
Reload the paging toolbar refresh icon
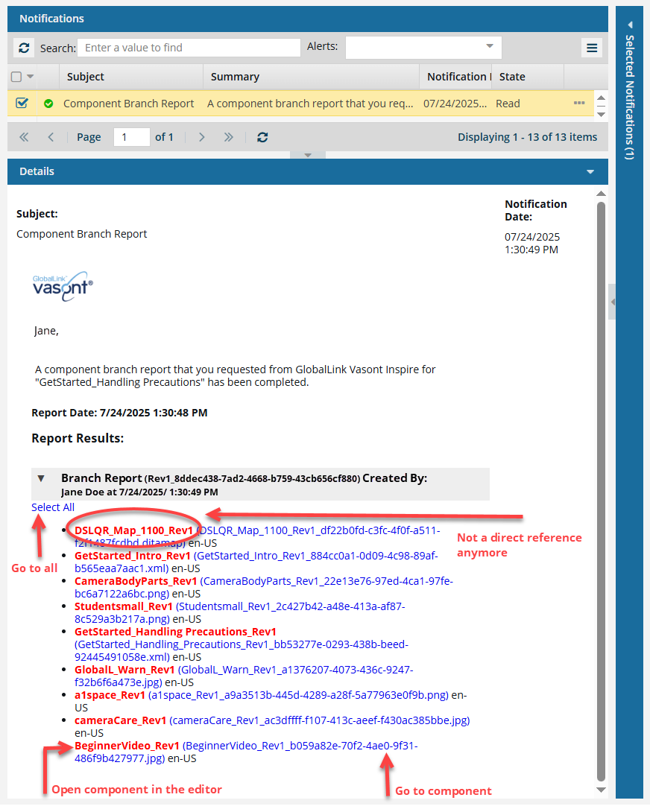coord(263,137)
